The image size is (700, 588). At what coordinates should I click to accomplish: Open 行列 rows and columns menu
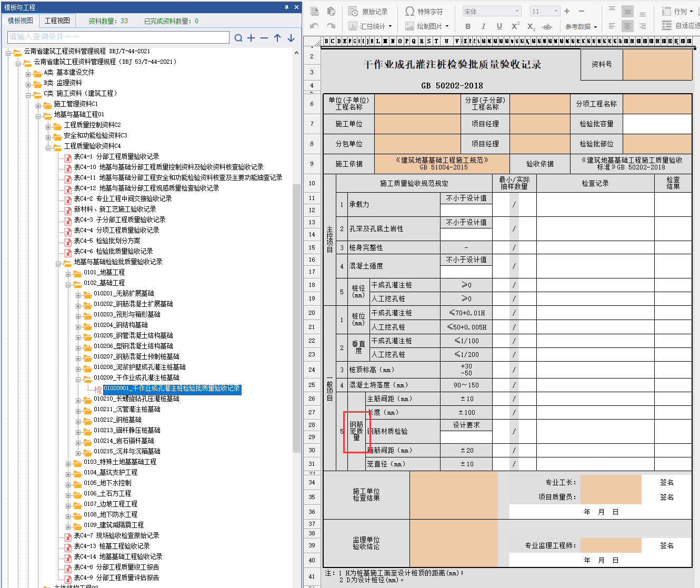point(677,11)
